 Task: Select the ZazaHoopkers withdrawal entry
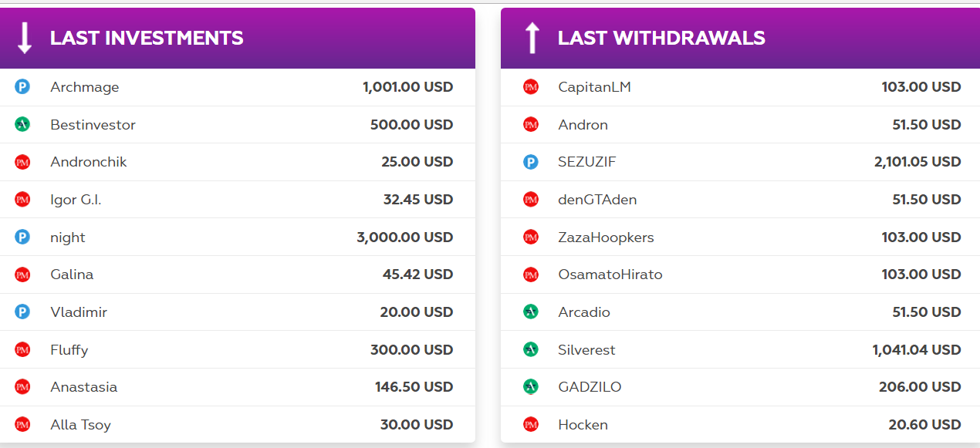pos(606,237)
